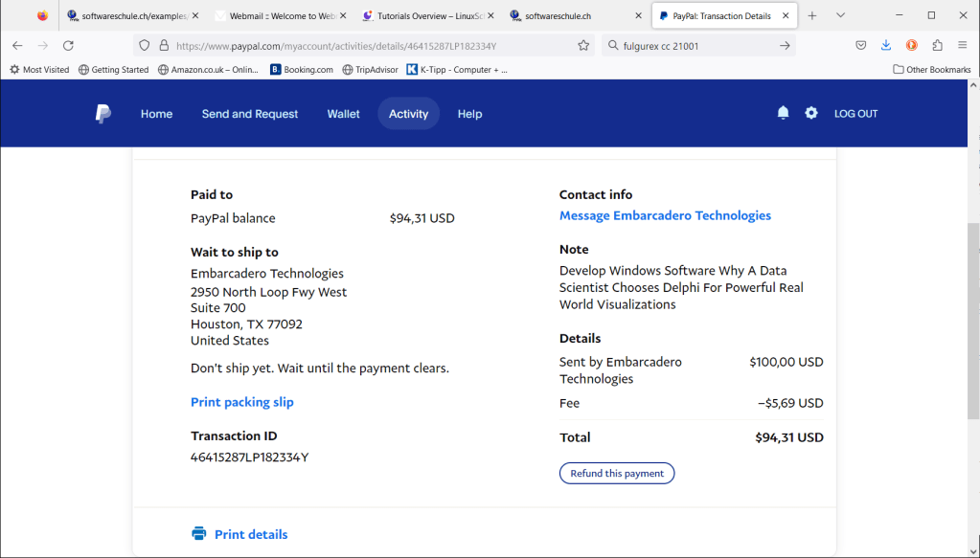Image resolution: width=980 pixels, height=558 pixels.
Task: Click the Save to Pocket icon
Action: coord(861,45)
